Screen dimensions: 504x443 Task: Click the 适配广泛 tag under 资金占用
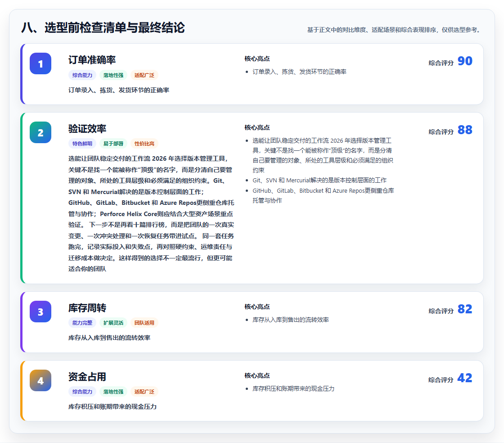coord(144,392)
